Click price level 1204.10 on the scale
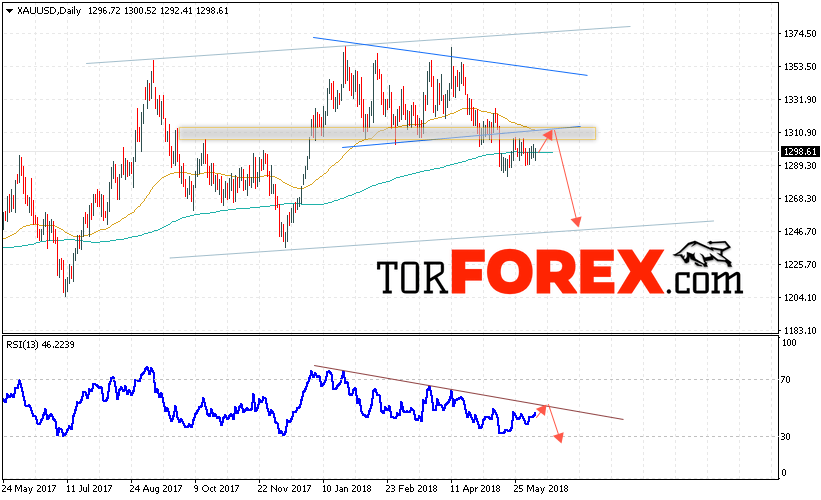Image resolution: width=821 pixels, height=500 pixels. click(800, 297)
